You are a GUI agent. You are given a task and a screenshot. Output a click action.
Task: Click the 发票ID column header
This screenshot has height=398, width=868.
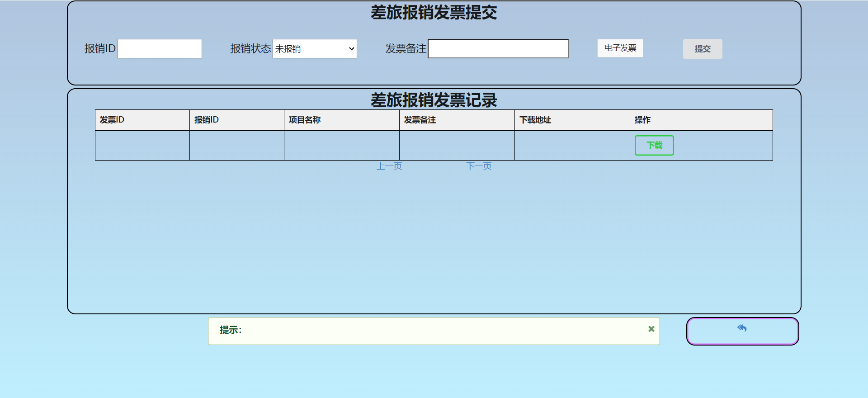pyautogui.click(x=142, y=120)
